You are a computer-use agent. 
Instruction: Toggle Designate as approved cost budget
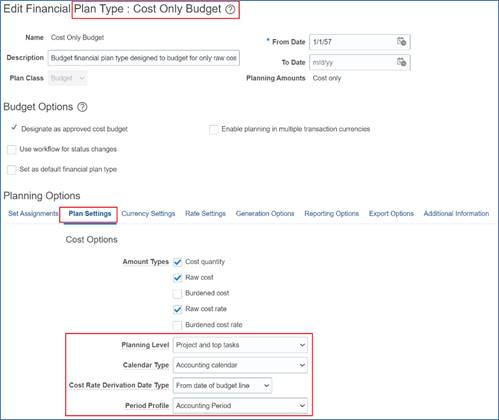coord(14,128)
